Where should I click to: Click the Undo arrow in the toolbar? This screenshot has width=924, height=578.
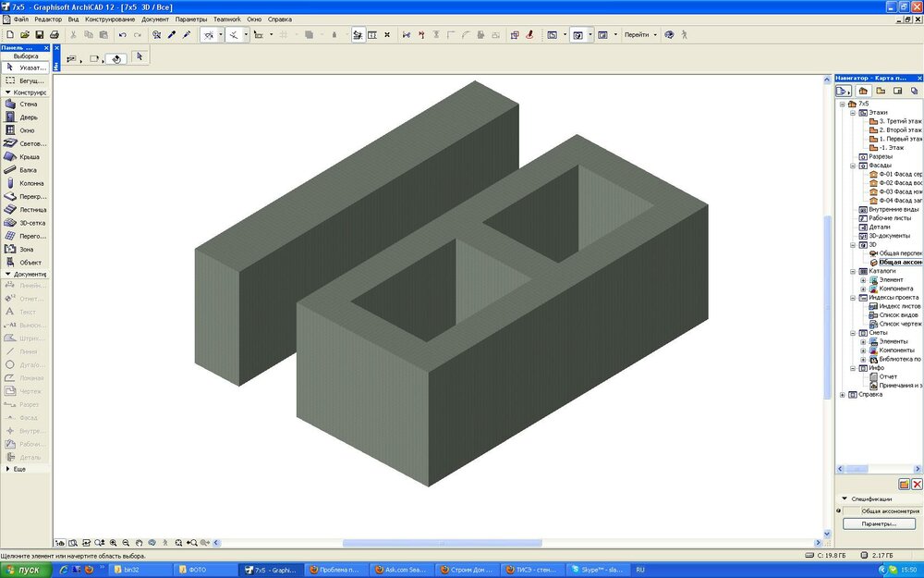coord(122,34)
